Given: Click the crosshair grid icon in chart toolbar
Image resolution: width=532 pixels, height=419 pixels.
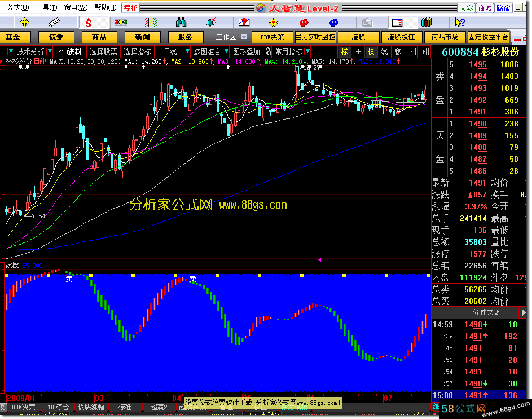Looking at the screenshot, I should 358,51.
